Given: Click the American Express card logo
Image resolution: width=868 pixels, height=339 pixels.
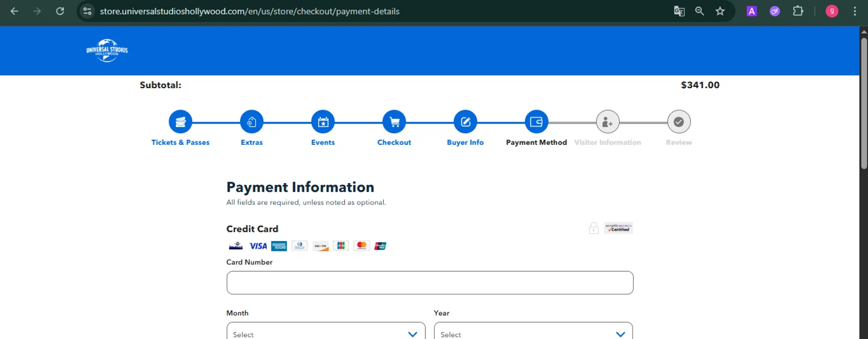Looking at the screenshot, I should (x=279, y=246).
